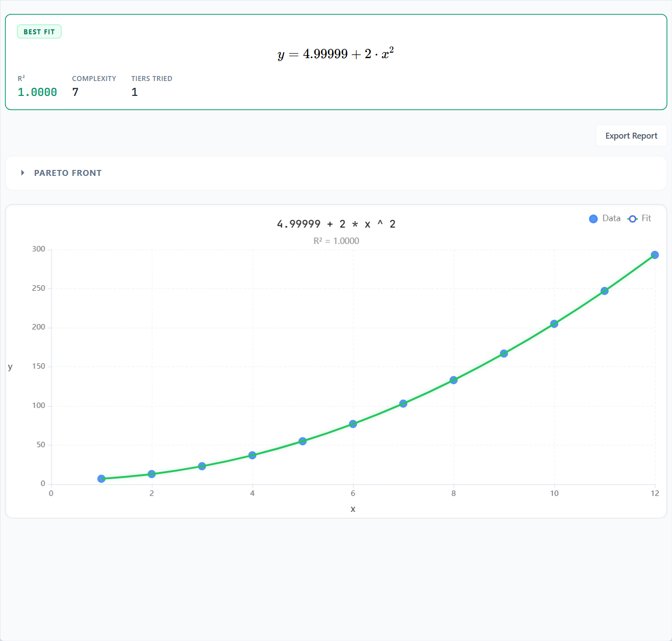Select the data point at x = 9
This screenshot has height=641, width=672.
pyautogui.click(x=504, y=353)
